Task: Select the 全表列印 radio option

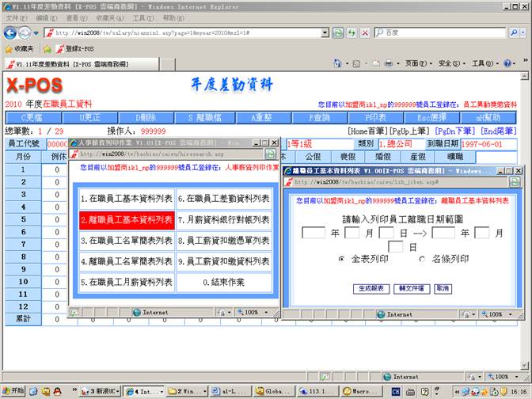Action: click(x=341, y=259)
